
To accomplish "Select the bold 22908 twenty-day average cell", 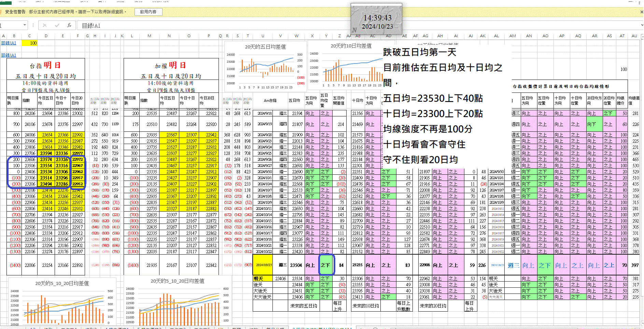I will 425,265.
